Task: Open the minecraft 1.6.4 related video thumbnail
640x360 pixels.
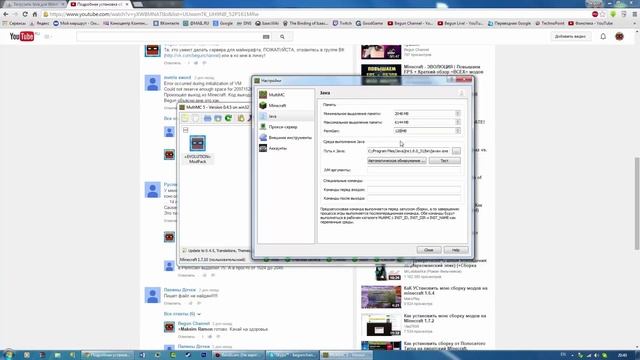Action: pos(381,297)
